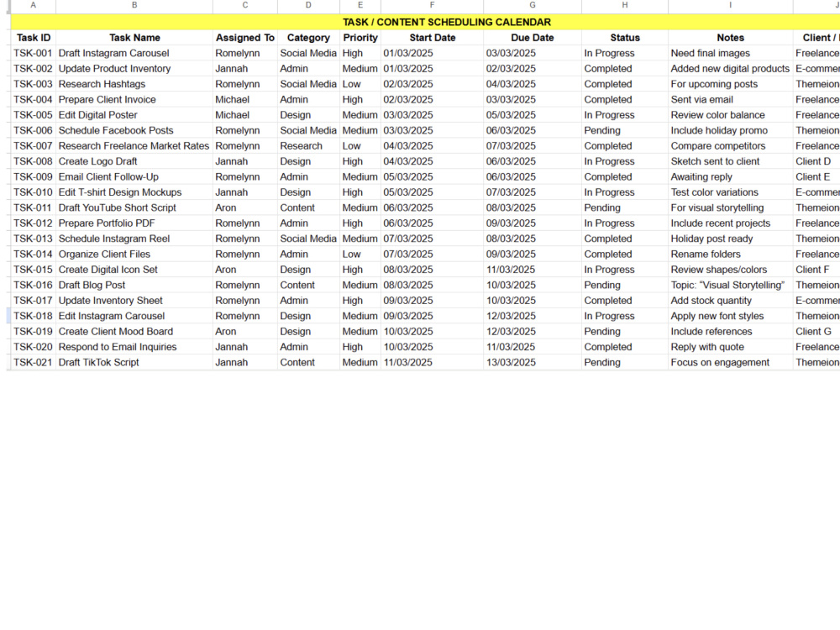The image size is (840, 630).
Task: Select due date 13/03/2025 cell
Action: coord(532,362)
